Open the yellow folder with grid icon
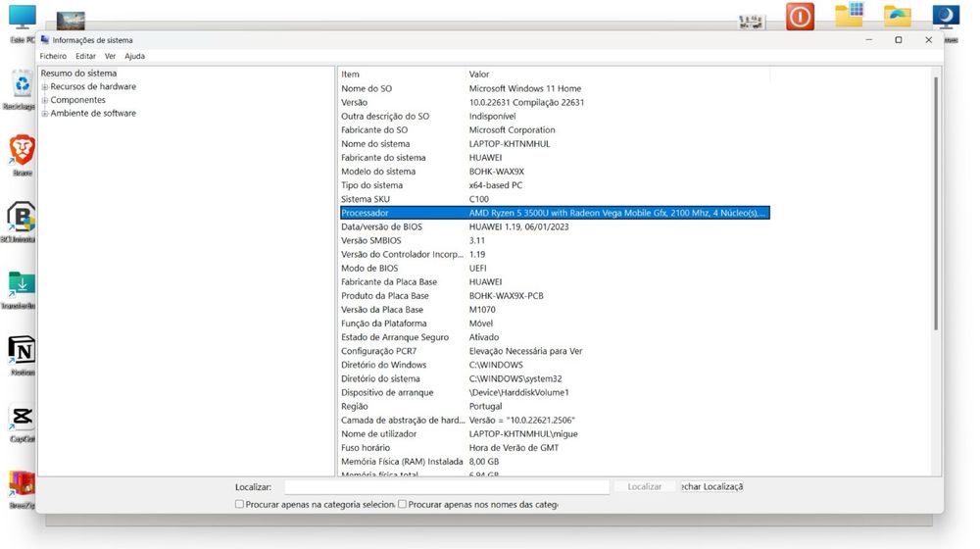The width and height of the screenshot is (980, 549). click(849, 16)
